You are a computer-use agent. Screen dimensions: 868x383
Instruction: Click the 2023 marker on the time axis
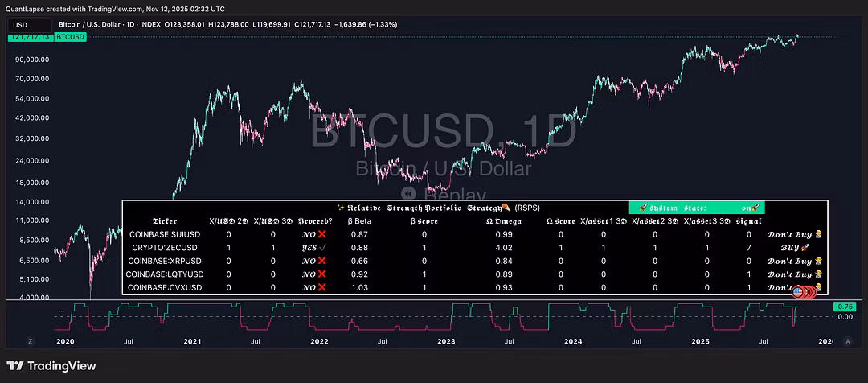click(446, 341)
